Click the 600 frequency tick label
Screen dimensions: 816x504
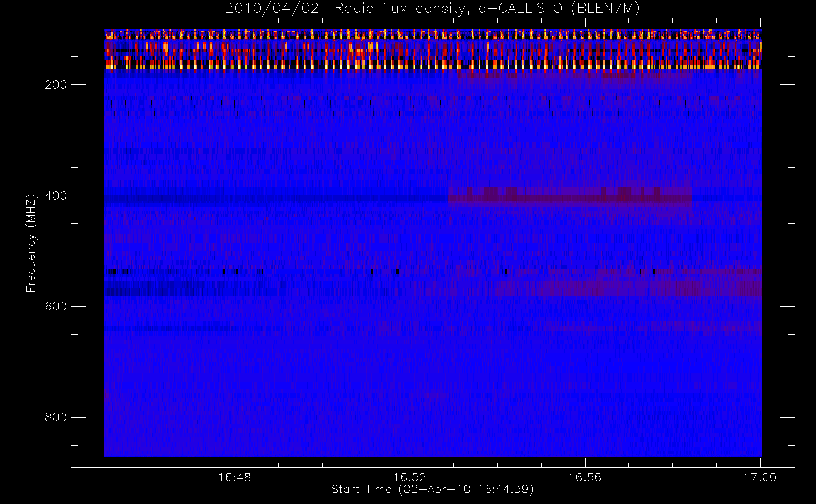tap(56, 306)
